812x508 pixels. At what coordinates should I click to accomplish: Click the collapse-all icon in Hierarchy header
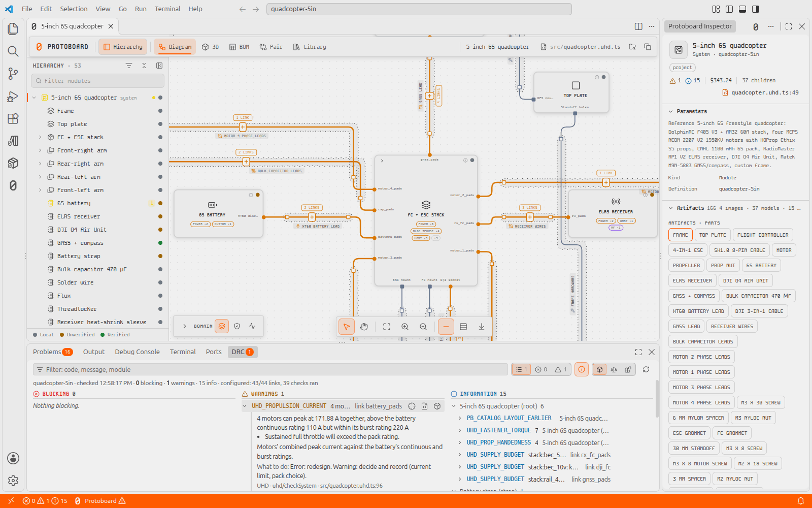[x=144, y=66]
